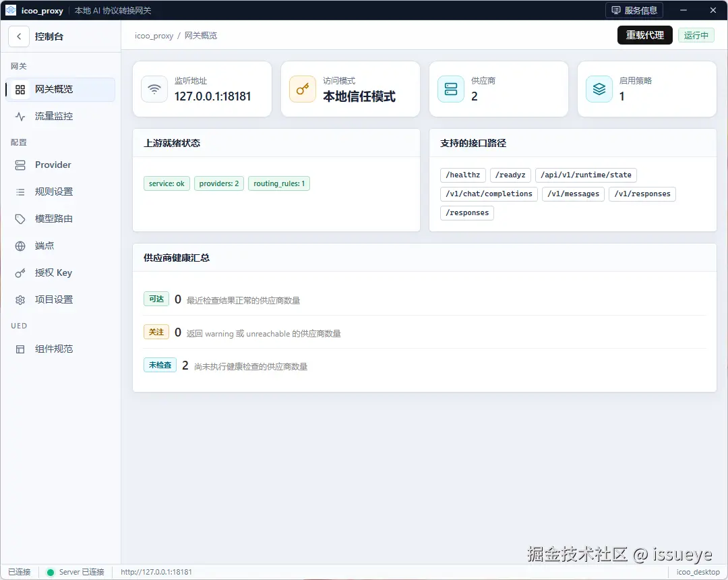Click the 端点 globe icon
This screenshot has height=580, width=728.
[20, 246]
